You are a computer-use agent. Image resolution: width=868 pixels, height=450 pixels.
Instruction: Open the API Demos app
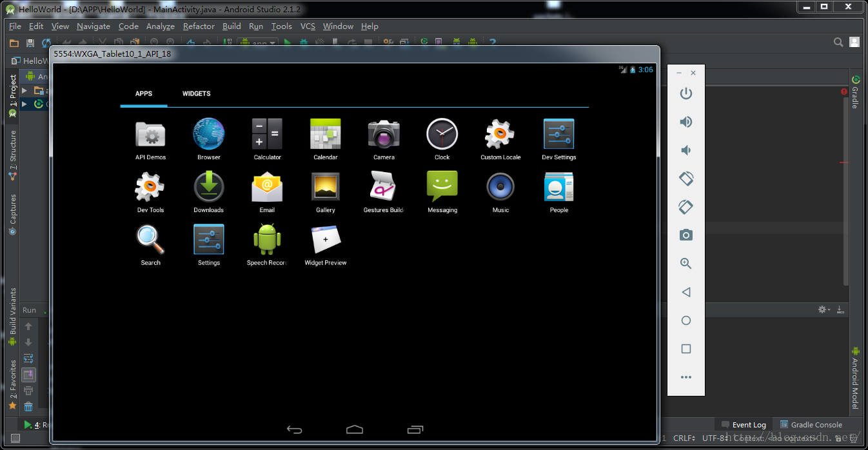click(150, 139)
